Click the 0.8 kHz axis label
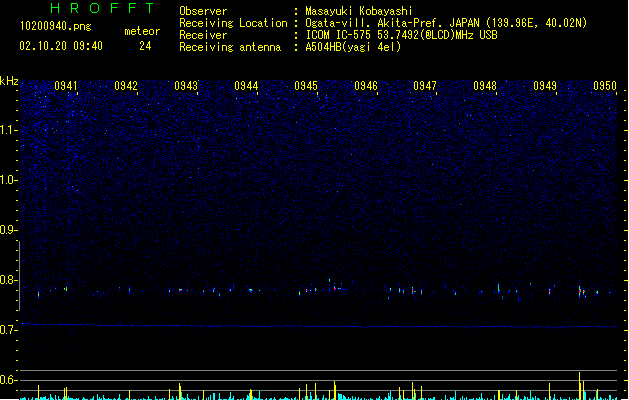This screenshot has width=629, height=400. tap(8, 280)
